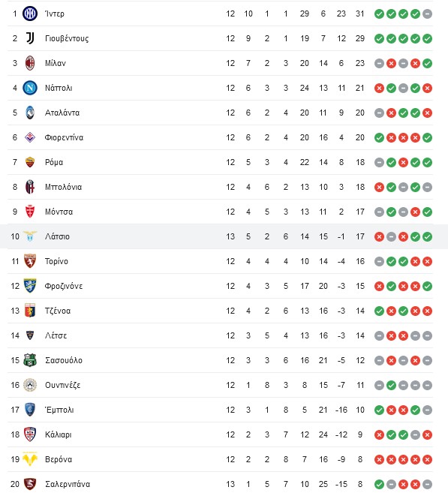Click Udinese's only green win indicator
The width and height of the screenshot is (448, 493).
(x=391, y=385)
